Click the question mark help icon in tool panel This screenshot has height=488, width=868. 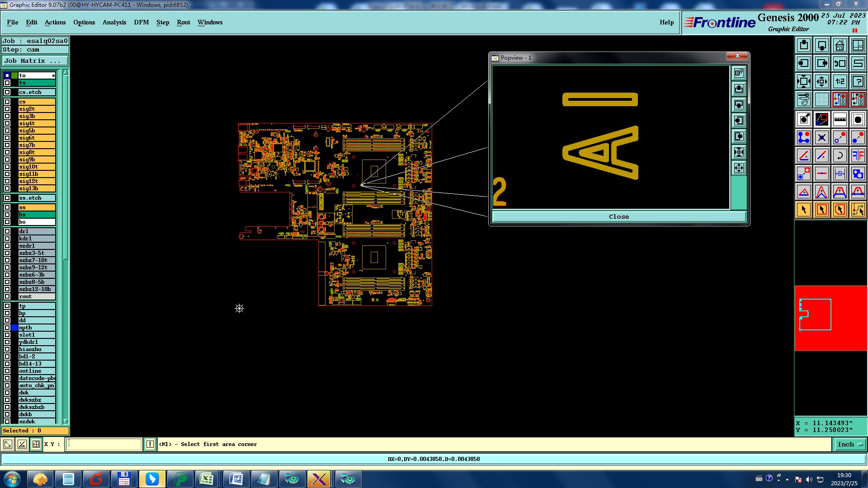click(x=858, y=81)
